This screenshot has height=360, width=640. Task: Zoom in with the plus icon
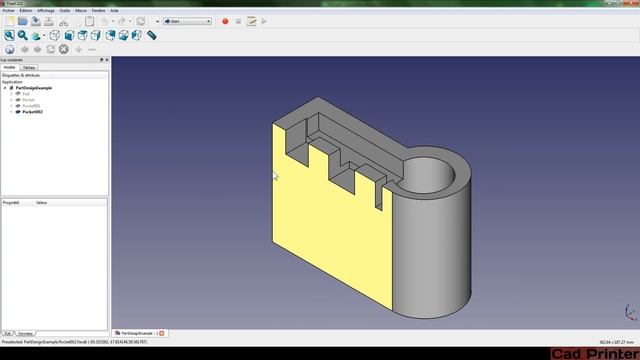coord(79,49)
